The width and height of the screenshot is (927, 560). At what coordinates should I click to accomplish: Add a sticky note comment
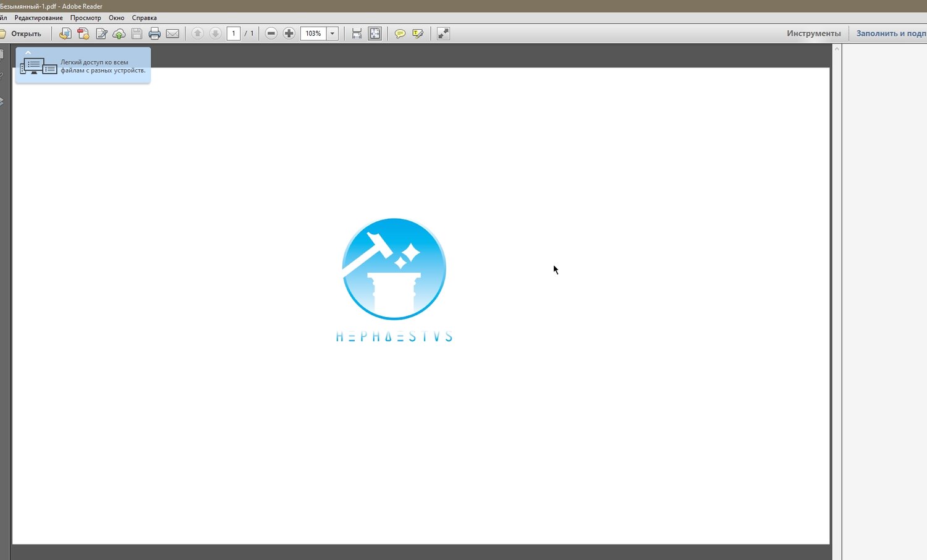[x=400, y=33]
